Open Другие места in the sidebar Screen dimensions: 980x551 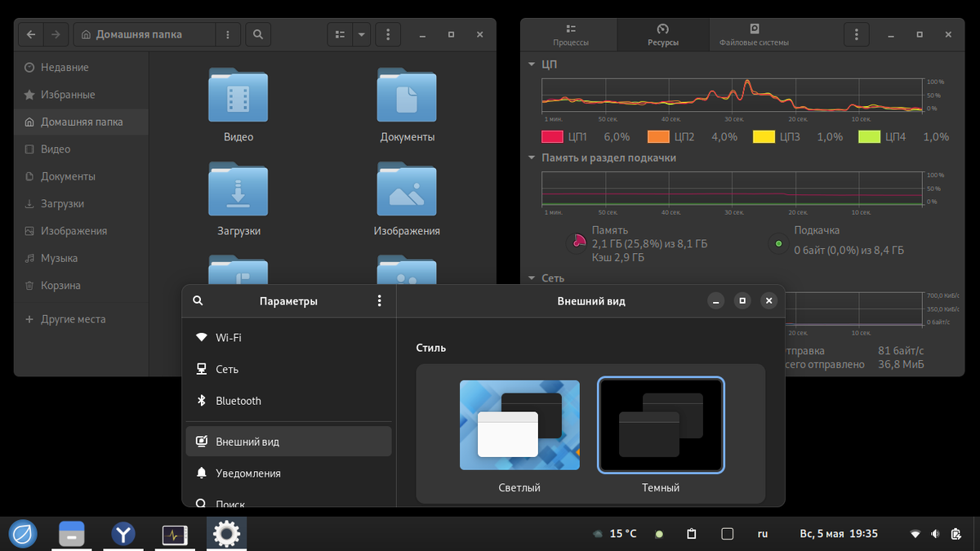click(x=81, y=319)
